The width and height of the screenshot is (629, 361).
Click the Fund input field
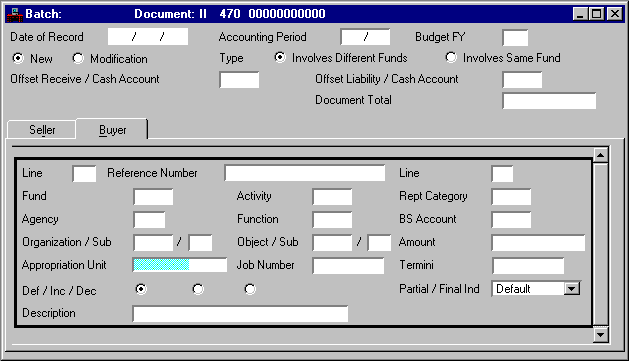pyautogui.click(x=153, y=197)
